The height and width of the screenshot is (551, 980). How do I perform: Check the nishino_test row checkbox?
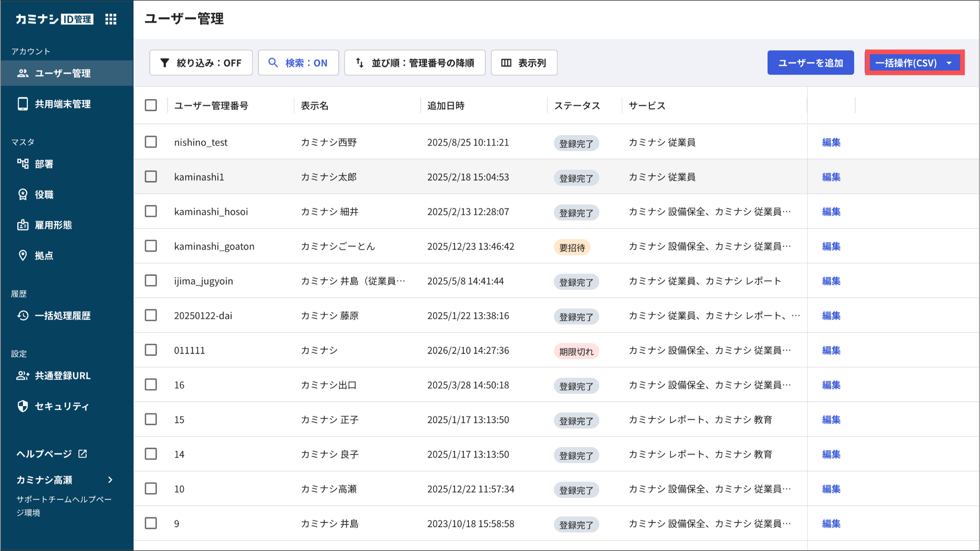coord(151,142)
